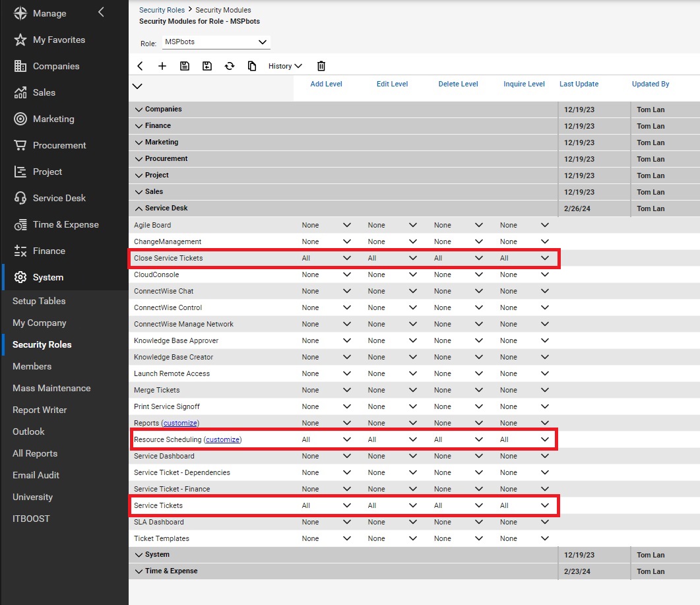Open the History dropdown menu

point(285,66)
